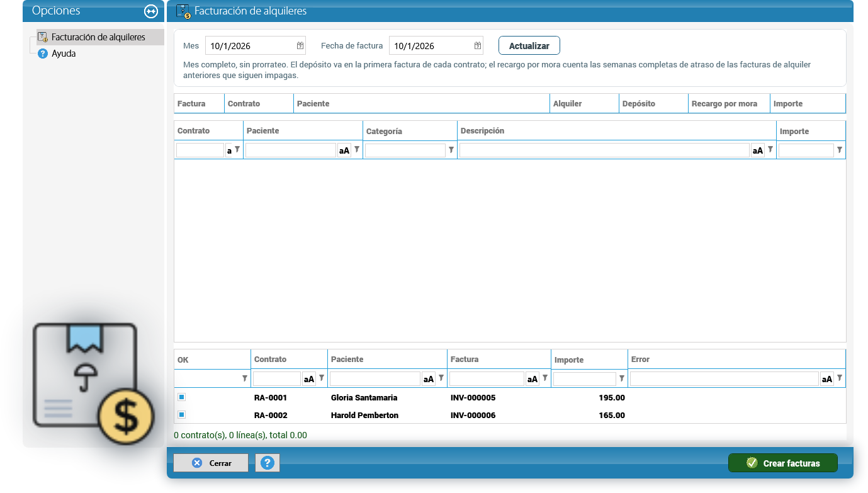
Task: Select contract cell RA-0001
Action: coord(271,398)
